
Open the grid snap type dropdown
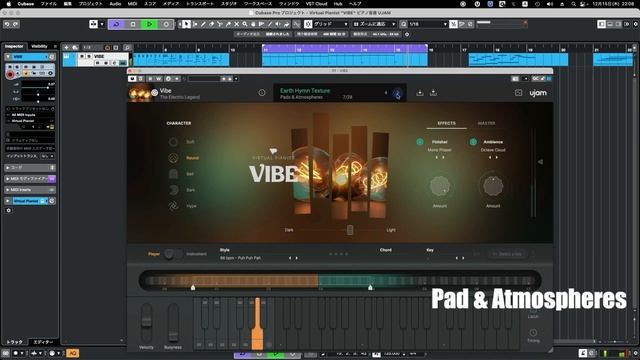coord(331,24)
